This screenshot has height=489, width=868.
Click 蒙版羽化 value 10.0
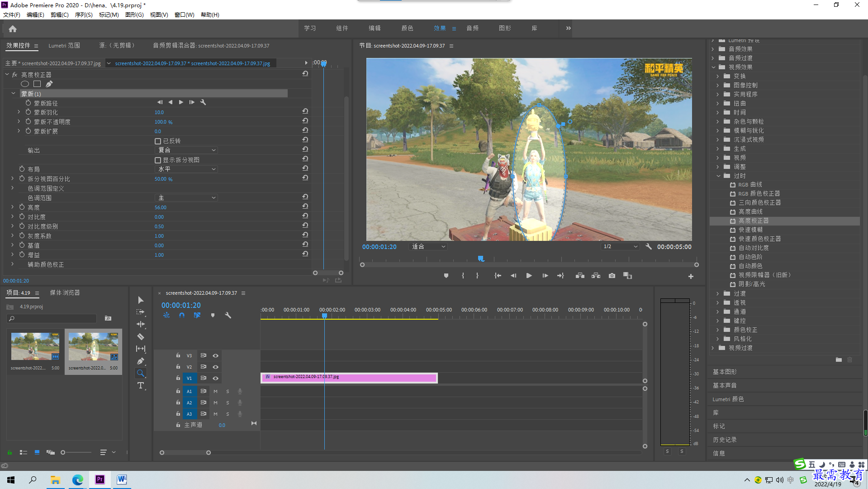pyautogui.click(x=159, y=112)
